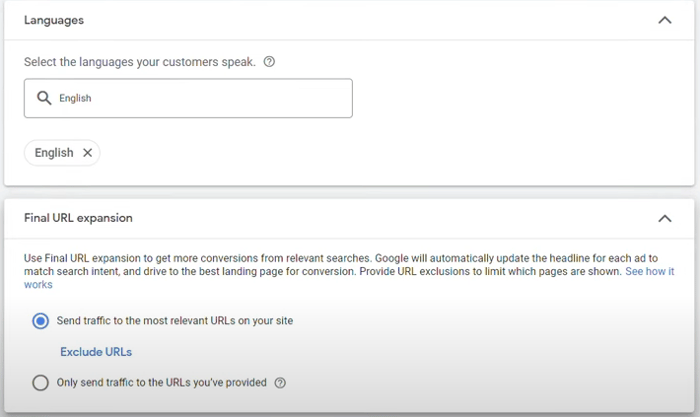700x417 pixels.
Task: Collapse the Languages section chevron
Action: pos(665,20)
